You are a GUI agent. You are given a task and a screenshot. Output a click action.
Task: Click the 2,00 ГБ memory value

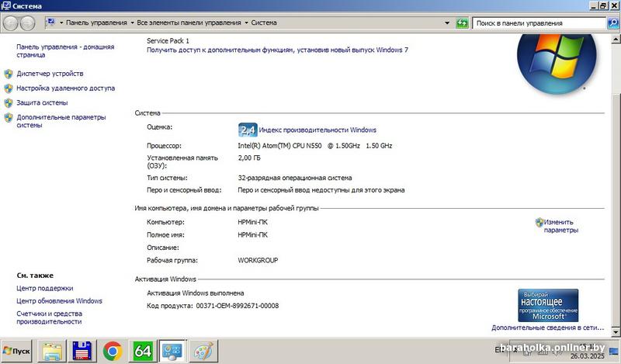249,158
